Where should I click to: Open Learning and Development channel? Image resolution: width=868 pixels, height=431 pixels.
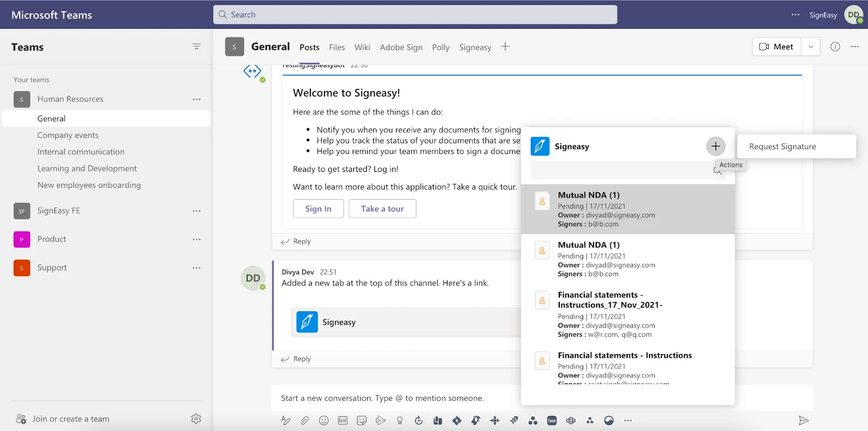87,169
